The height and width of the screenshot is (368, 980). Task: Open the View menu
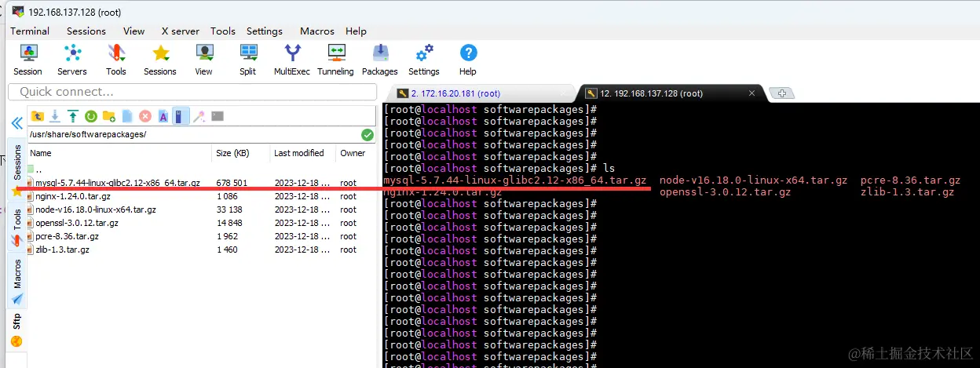[x=133, y=31]
